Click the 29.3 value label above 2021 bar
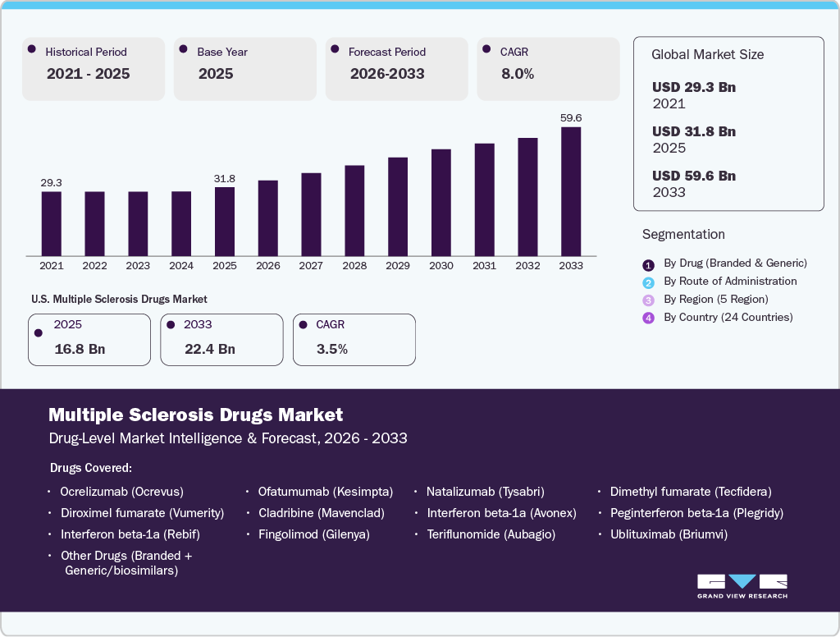 pyautogui.click(x=52, y=183)
